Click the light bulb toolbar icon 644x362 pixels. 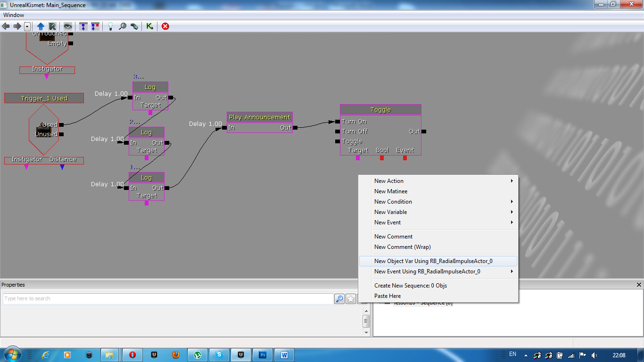pos(110,26)
